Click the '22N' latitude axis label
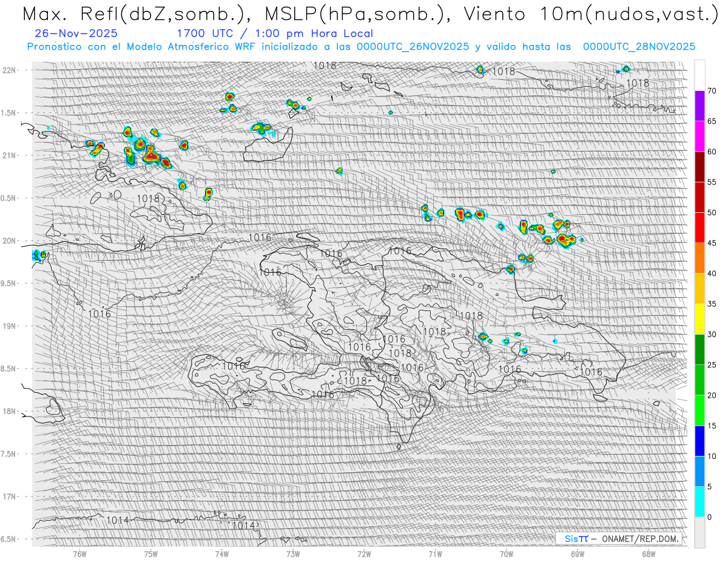The image size is (728, 562). click(10, 70)
